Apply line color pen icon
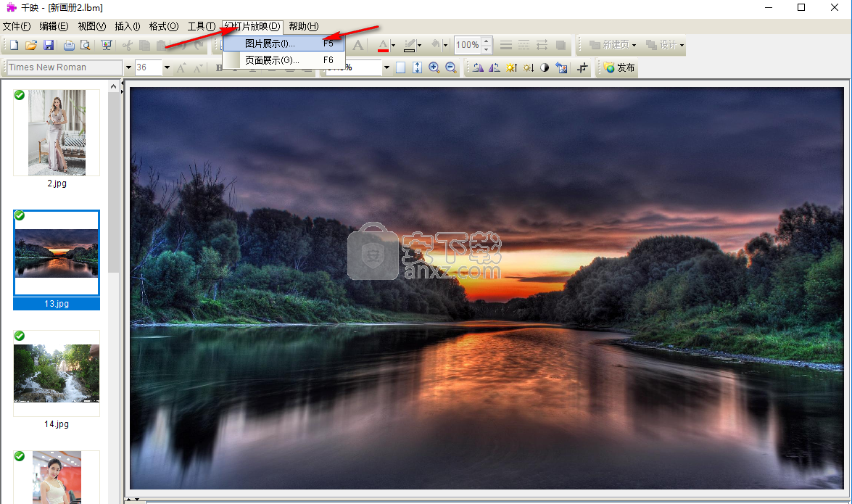Image resolution: width=852 pixels, height=504 pixels. pyautogui.click(x=410, y=45)
